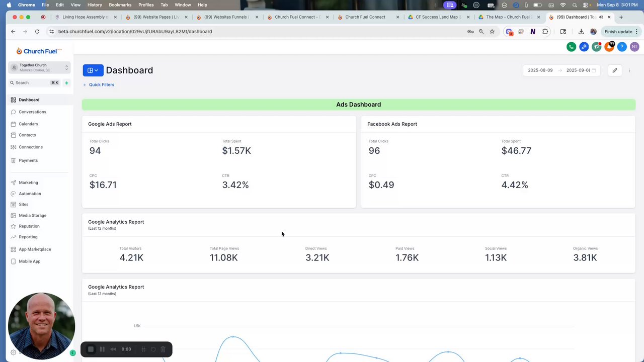Image resolution: width=644 pixels, height=362 pixels.
Task: Delete the recording with trash icon
Action: (x=163, y=349)
